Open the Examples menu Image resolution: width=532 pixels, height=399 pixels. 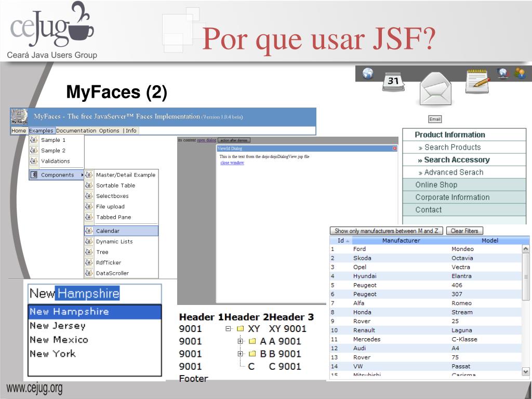click(41, 130)
